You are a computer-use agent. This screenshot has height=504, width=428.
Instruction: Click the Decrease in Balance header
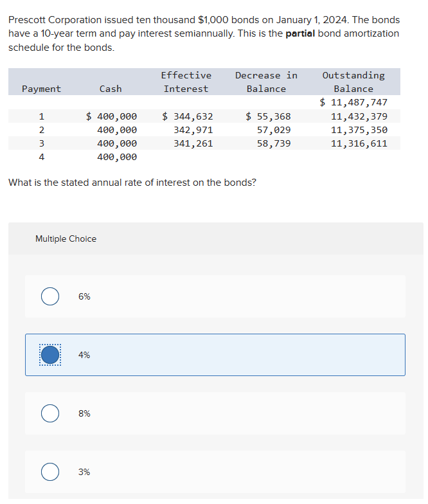click(x=266, y=82)
